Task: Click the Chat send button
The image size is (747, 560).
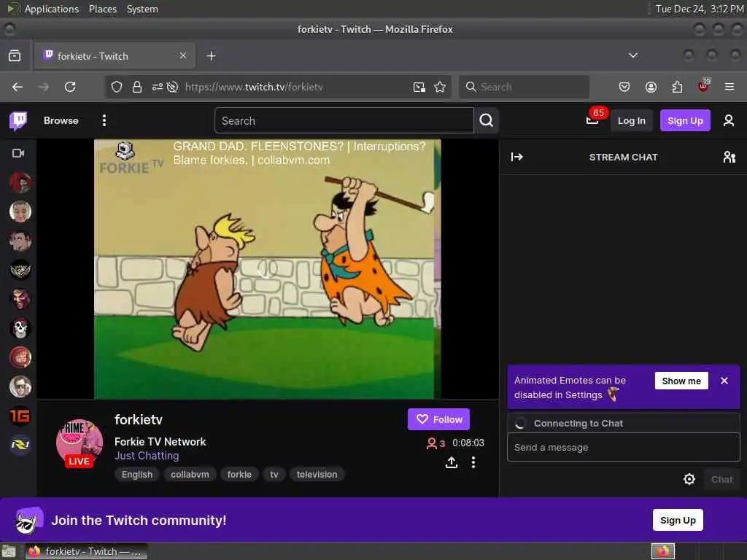Action: (x=721, y=480)
